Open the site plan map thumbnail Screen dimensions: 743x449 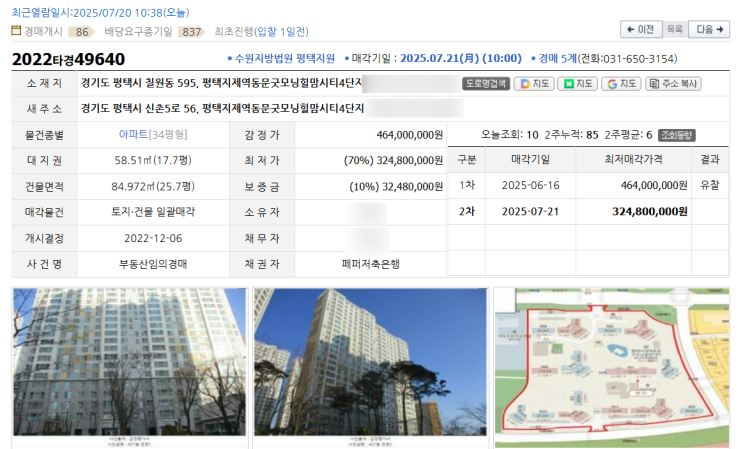pyautogui.click(x=612, y=367)
